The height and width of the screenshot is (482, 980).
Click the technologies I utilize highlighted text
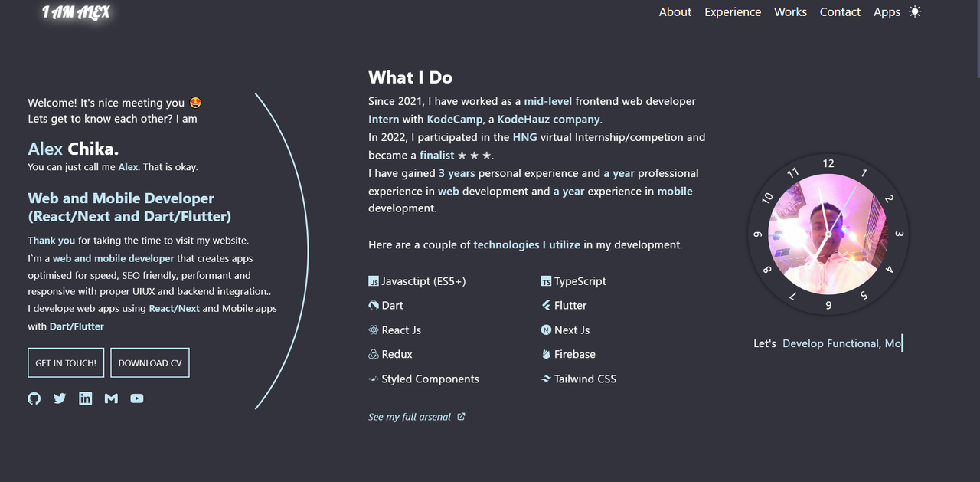coord(527,245)
